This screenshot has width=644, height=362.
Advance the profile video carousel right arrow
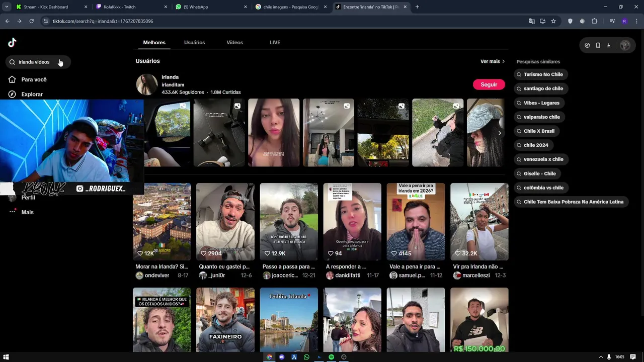[x=499, y=133]
